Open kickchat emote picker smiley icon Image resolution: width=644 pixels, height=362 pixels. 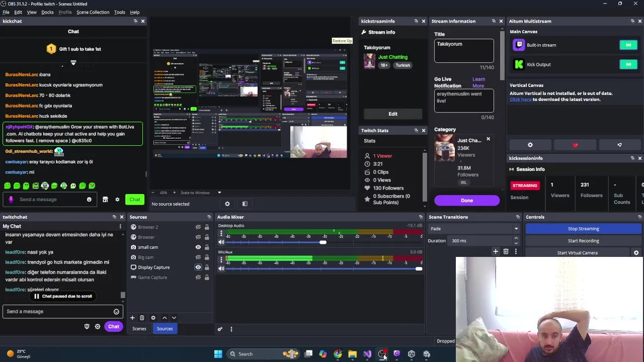point(89,200)
